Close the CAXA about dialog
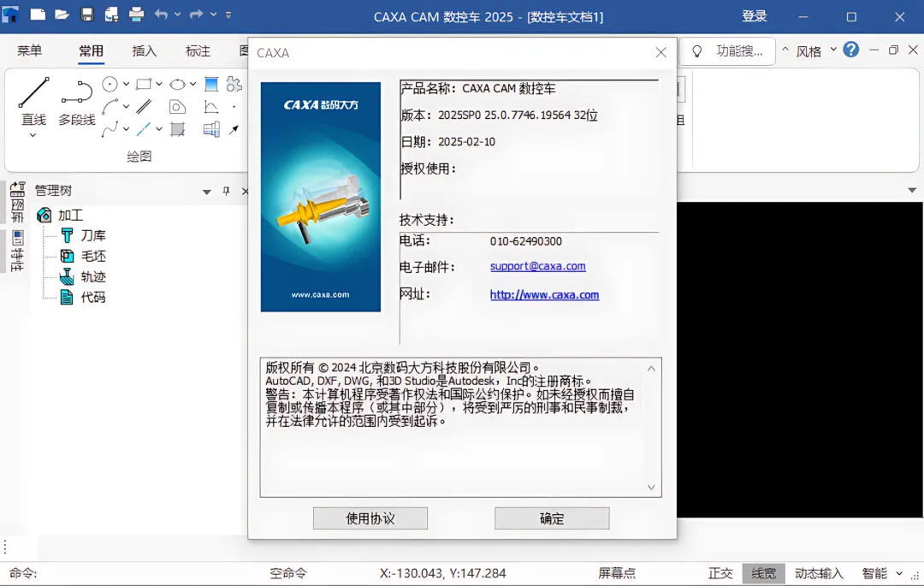The width and height of the screenshot is (924, 586). 661,52
